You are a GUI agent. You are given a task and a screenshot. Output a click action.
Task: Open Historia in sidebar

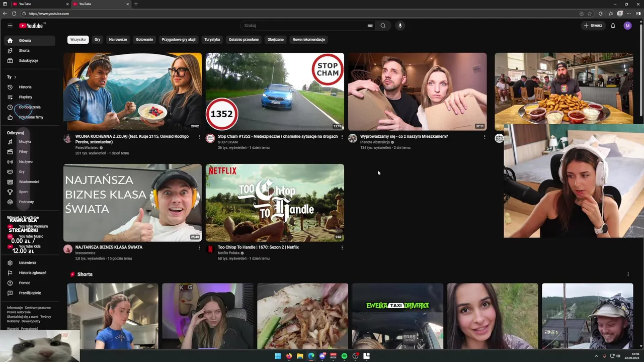click(30, 87)
